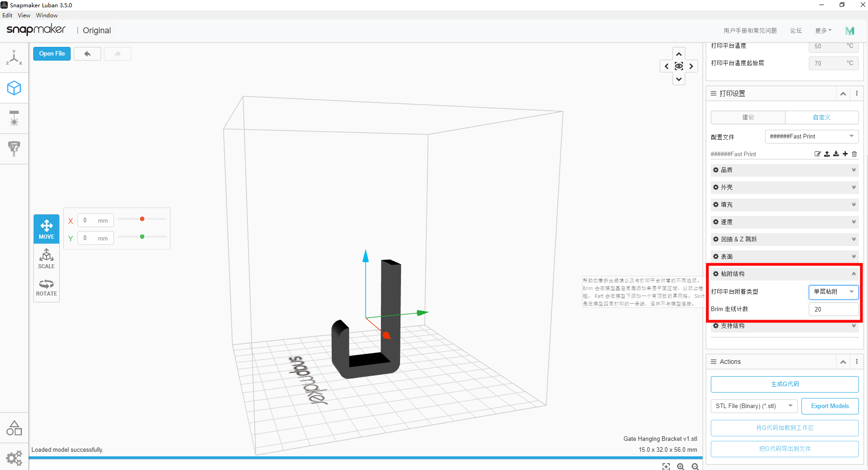This screenshot has height=470, width=868.
Task: Reset camera view with eye icon
Action: [679, 66]
